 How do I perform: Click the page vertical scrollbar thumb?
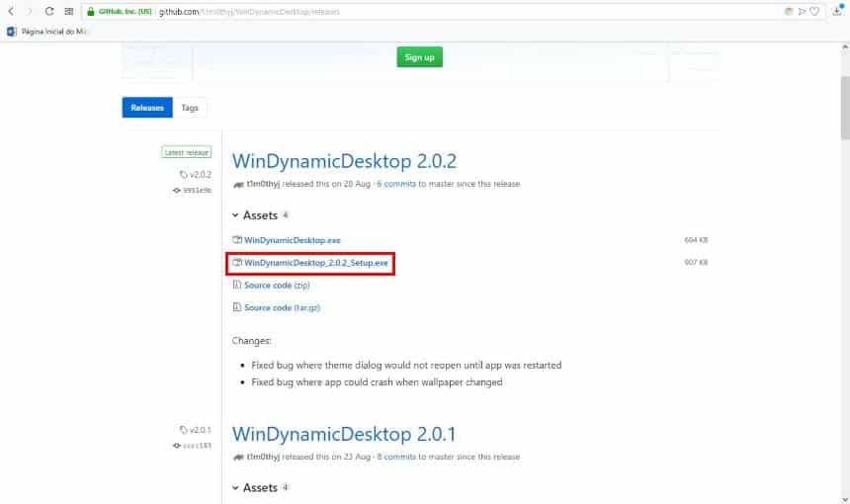pos(845,108)
